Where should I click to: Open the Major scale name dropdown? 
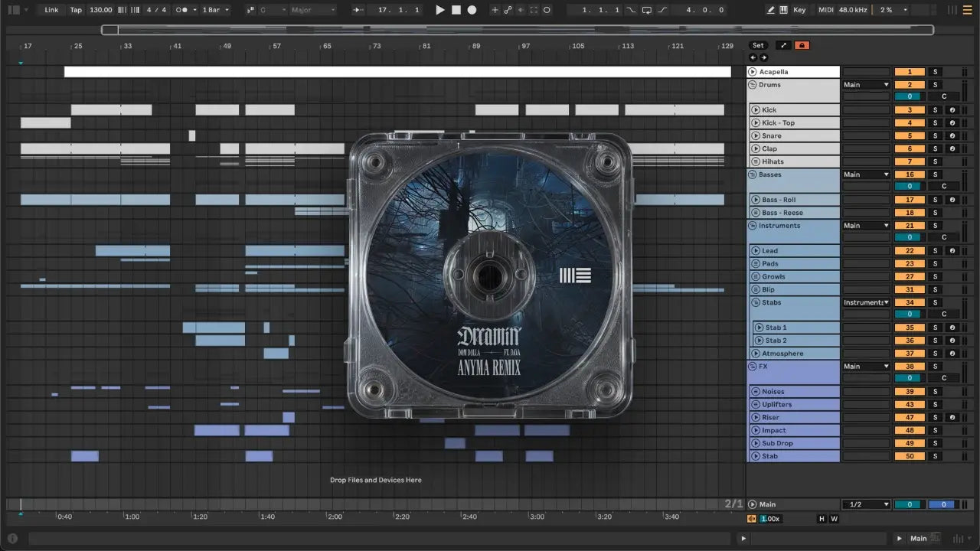313,10
